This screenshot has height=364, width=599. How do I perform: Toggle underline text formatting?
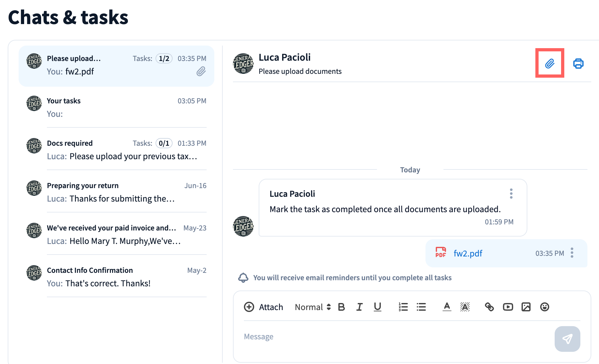(378, 307)
